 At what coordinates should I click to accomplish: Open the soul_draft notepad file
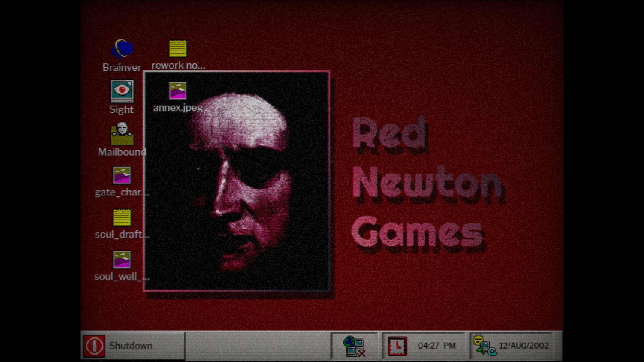click(x=122, y=218)
